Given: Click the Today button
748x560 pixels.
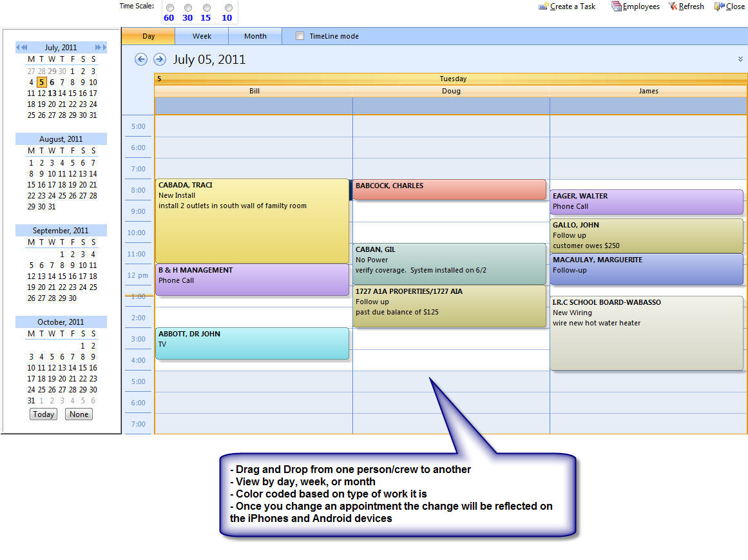Looking at the screenshot, I should click(43, 414).
